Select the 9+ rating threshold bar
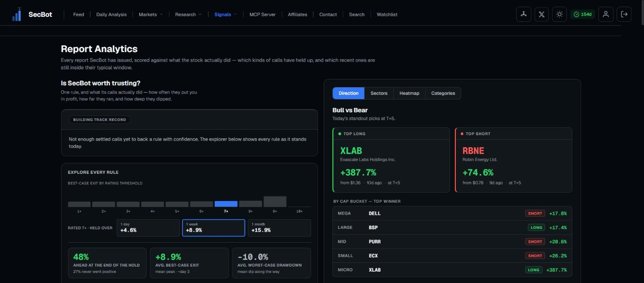Screen dimensions: 644x283 pyautogui.click(x=275, y=202)
